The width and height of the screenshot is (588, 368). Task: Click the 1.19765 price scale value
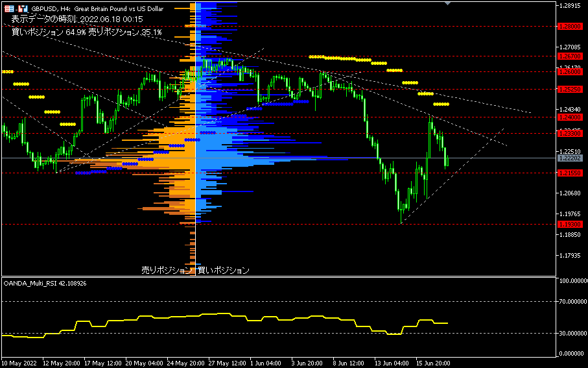(570, 214)
